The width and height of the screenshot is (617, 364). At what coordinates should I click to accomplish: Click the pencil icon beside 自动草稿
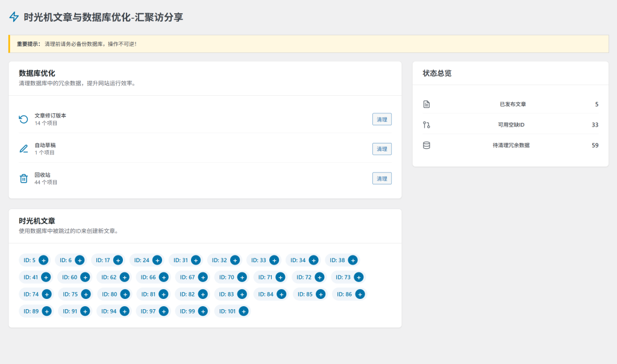pyautogui.click(x=23, y=149)
